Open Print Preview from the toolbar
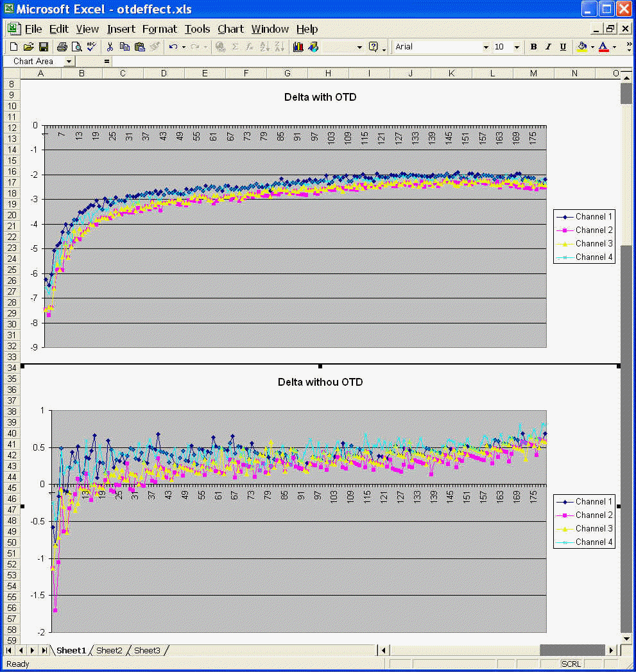The height and width of the screenshot is (672, 636). point(77,47)
